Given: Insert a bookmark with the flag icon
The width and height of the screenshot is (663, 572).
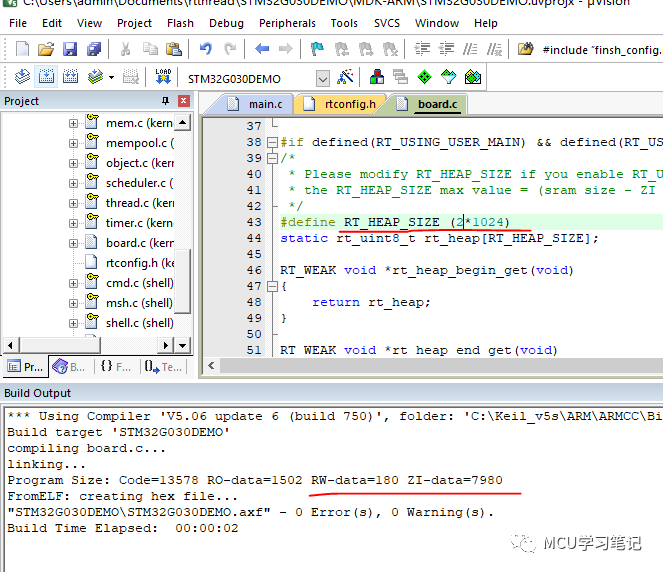Looking at the screenshot, I should point(317,49).
